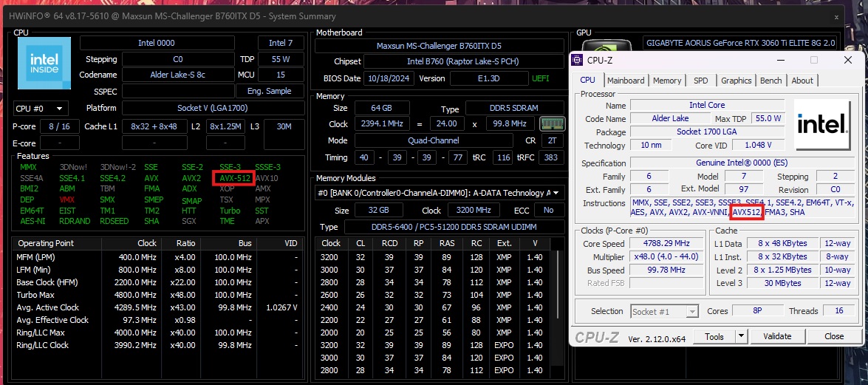868x385 pixels.
Task: Switch to the Memory tab in CPU-Z
Action: (666, 81)
